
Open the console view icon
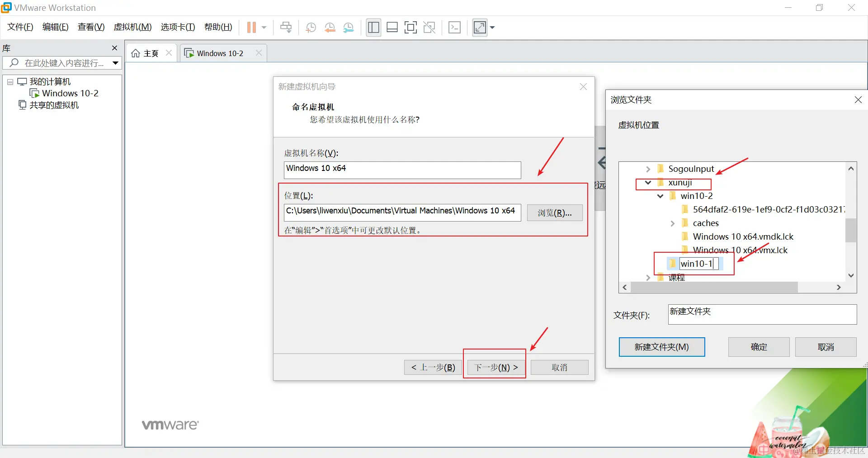pyautogui.click(x=454, y=28)
